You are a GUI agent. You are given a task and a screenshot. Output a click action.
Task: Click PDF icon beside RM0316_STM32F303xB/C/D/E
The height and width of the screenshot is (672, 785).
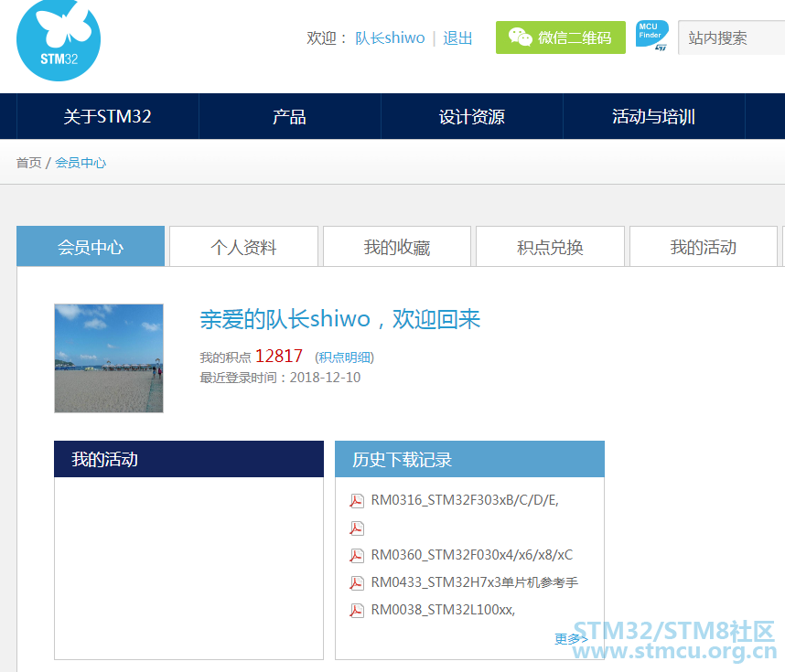click(x=357, y=500)
